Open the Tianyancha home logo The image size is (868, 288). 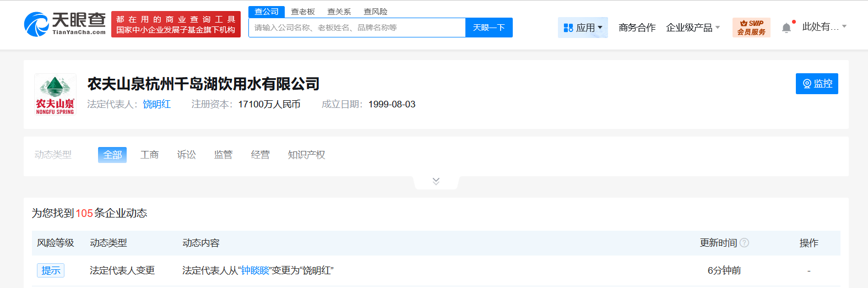pyautogui.click(x=65, y=24)
